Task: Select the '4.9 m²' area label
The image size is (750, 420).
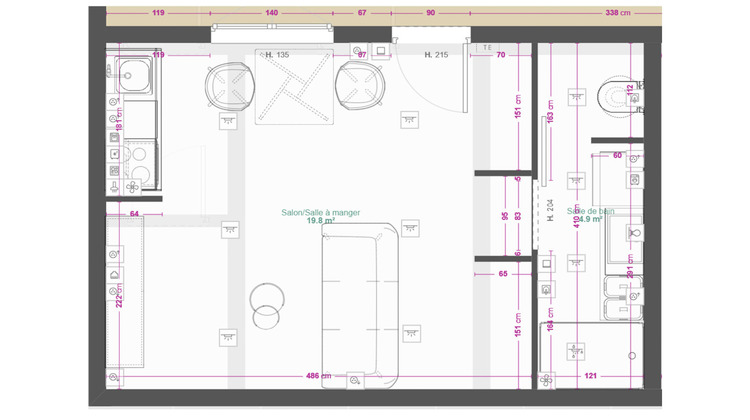Action: pos(590,220)
